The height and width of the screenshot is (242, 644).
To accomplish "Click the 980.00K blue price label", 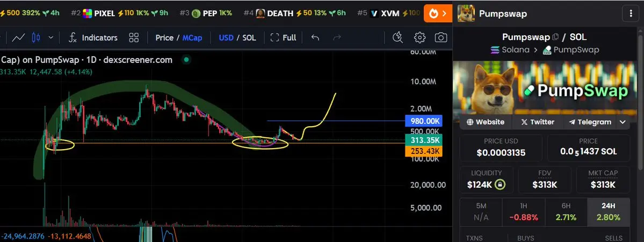I will tap(423, 121).
